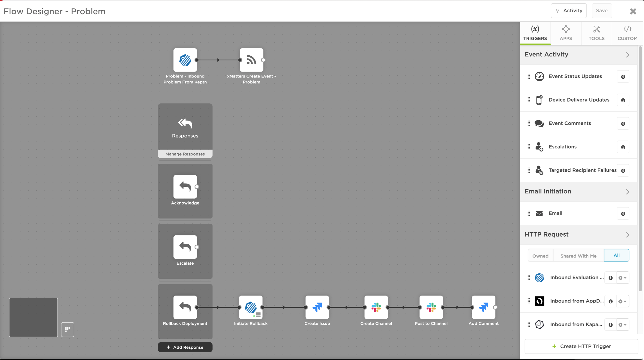Collapse the Email Initiation section
Screen dimensions: 644x360
click(627, 192)
